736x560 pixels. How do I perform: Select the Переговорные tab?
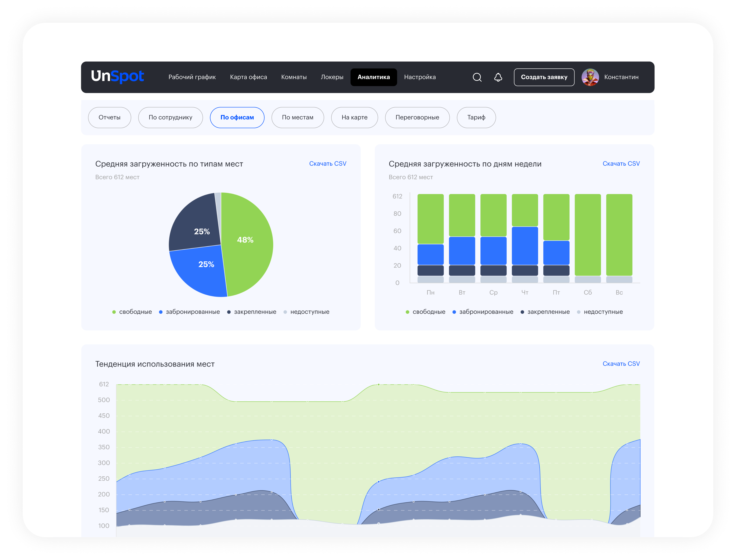[417, 118]
